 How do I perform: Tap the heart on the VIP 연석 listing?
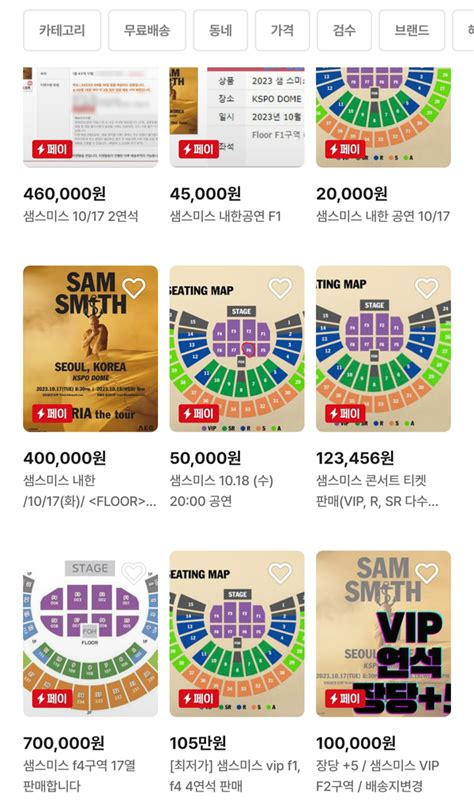click(427, 573)
